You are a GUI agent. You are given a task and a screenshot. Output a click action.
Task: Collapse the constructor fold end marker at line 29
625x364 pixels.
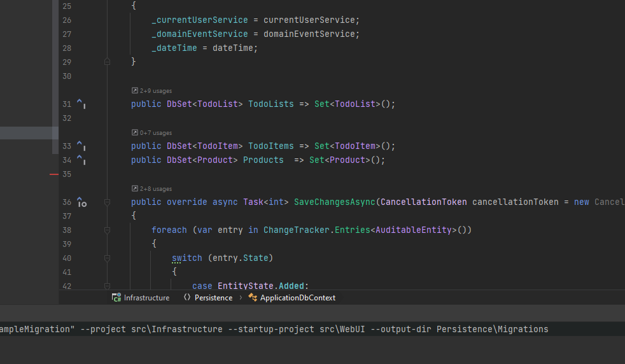click(107, 62)
